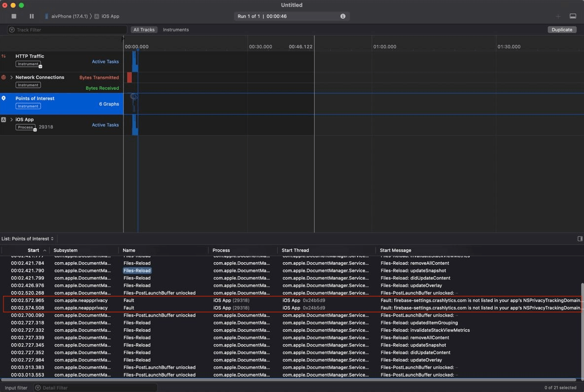Select the row starting 00:02.572.965

(x=292, y=301)
